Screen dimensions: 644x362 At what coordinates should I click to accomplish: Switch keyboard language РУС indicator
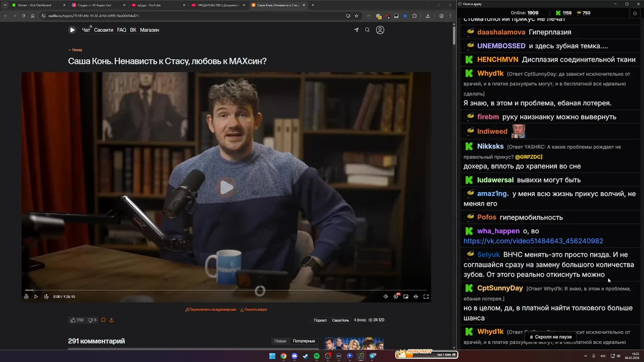(x=603, y=356)
